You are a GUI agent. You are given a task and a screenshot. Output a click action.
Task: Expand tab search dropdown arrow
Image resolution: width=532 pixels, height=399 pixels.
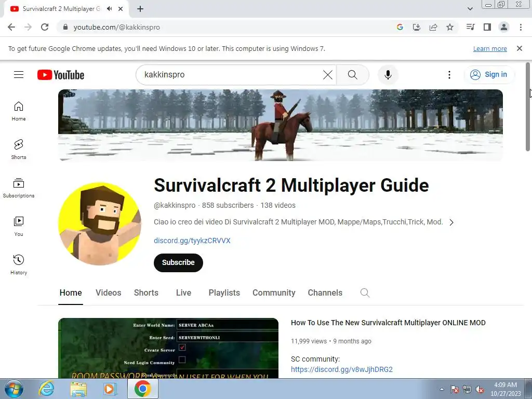click(470, 9)
